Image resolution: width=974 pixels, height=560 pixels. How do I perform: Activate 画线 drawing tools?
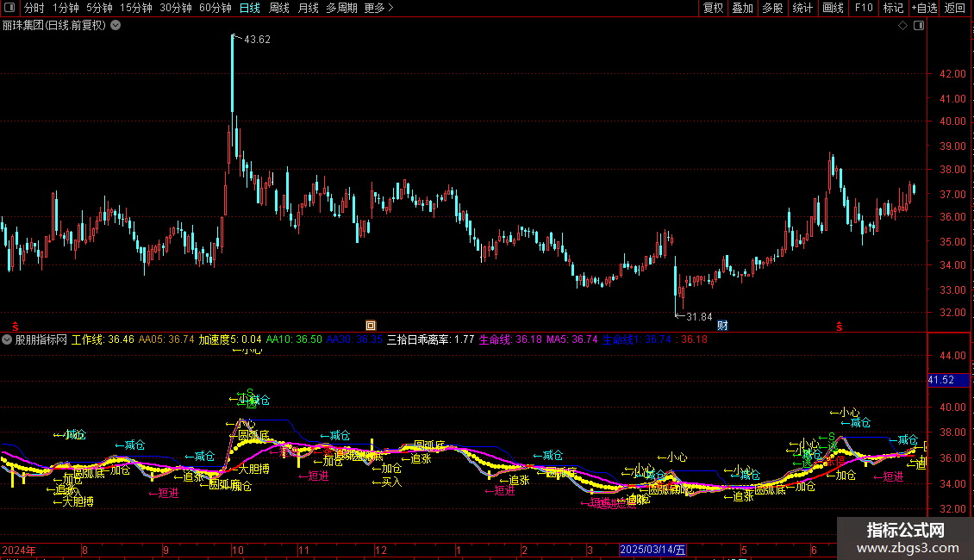[833, 8]
